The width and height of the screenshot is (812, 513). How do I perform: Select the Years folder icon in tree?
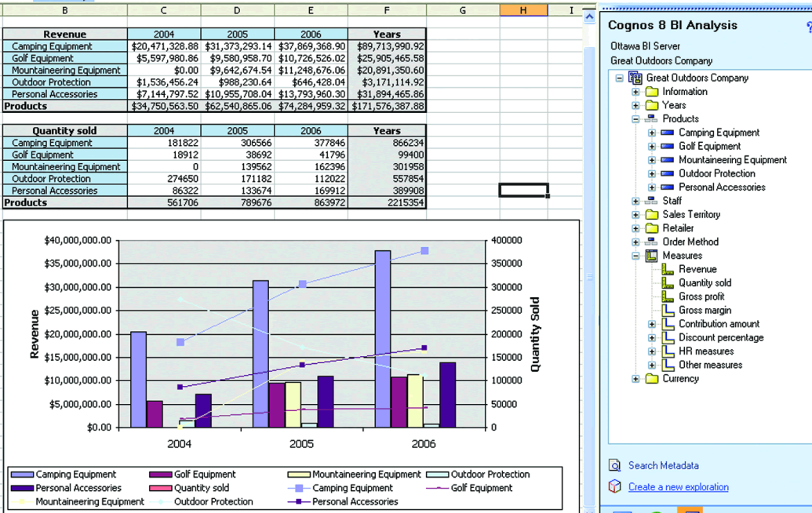652,105
